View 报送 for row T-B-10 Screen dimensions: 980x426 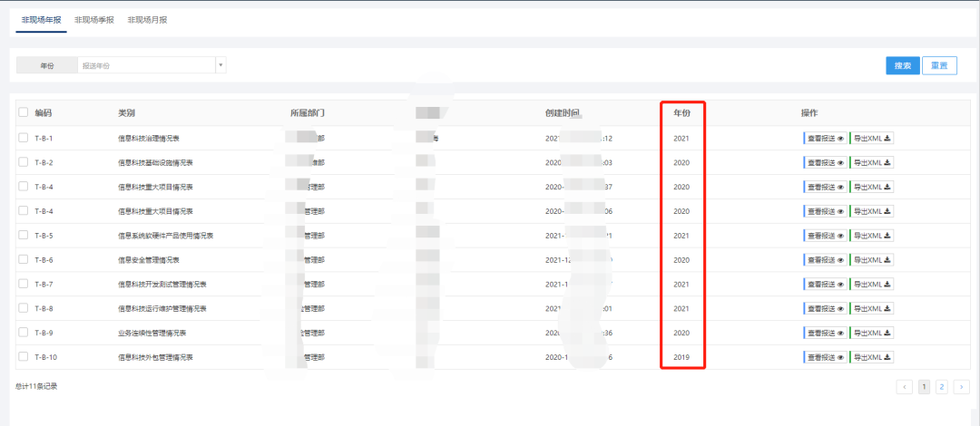825,357
